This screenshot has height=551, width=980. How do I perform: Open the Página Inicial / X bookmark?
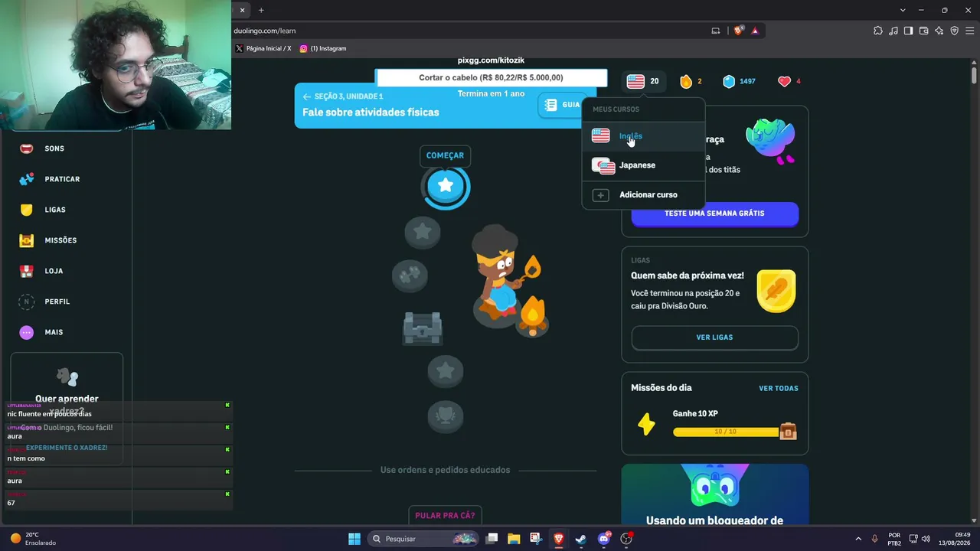(263, 48)
